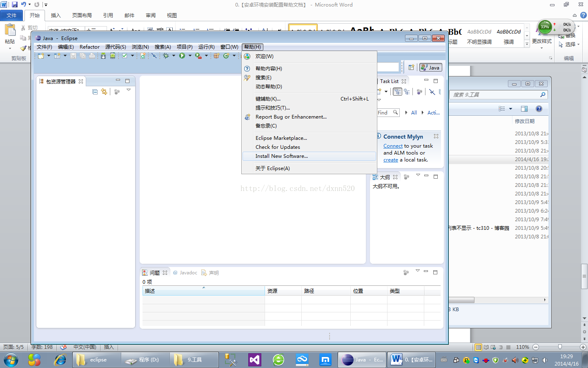Screen dimensions: 588x368
Task: Open the dropdown arrow beside the Run icon
Action: [x=190, y=56]
